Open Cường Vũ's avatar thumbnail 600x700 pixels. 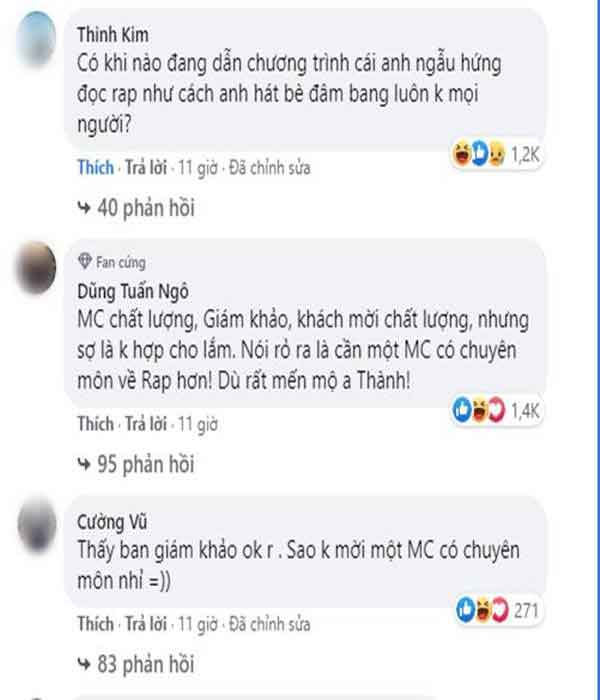37,525
